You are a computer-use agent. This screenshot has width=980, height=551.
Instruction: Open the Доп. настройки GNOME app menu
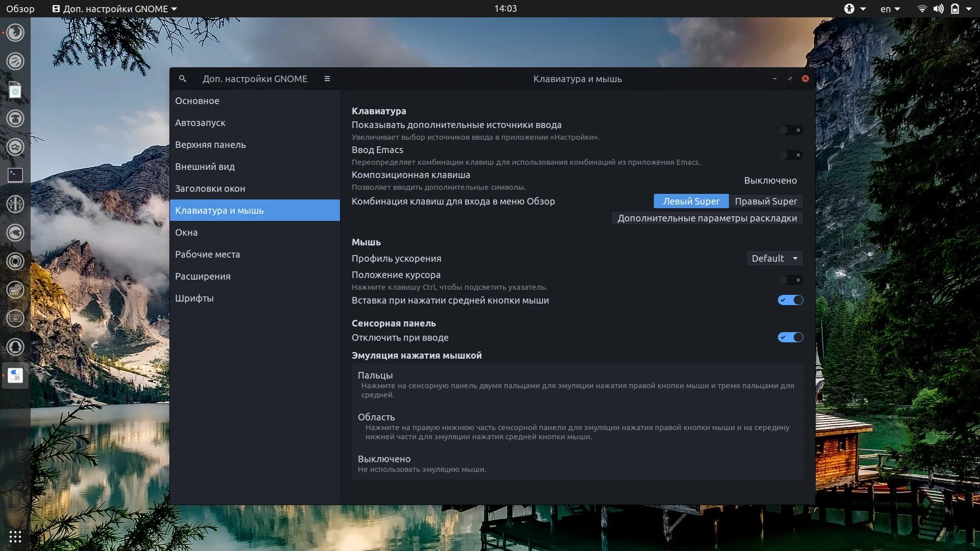point(115,9)
